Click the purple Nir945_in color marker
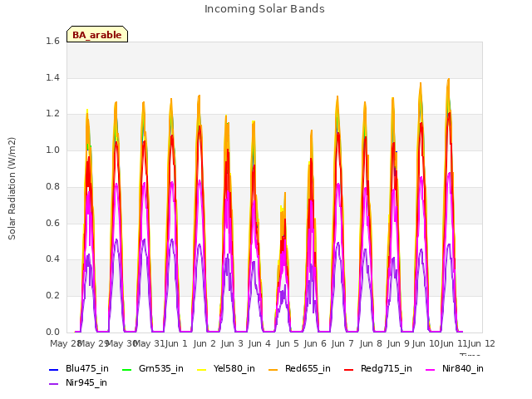The height and width of the screenshot is (399, 532). tap(53, 384)
